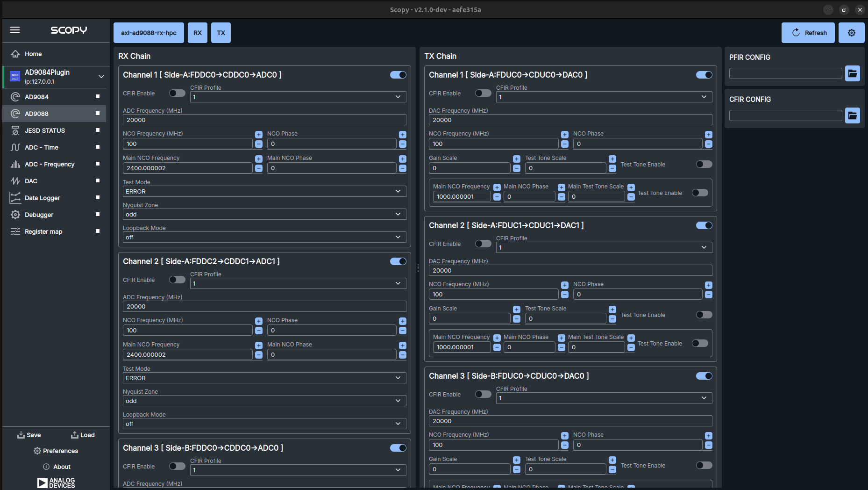The height and width of the screenshot is (490, 868).
Task: Click TX Channel 2 DAC Frequency field
Action: click(x=570, y=270)
